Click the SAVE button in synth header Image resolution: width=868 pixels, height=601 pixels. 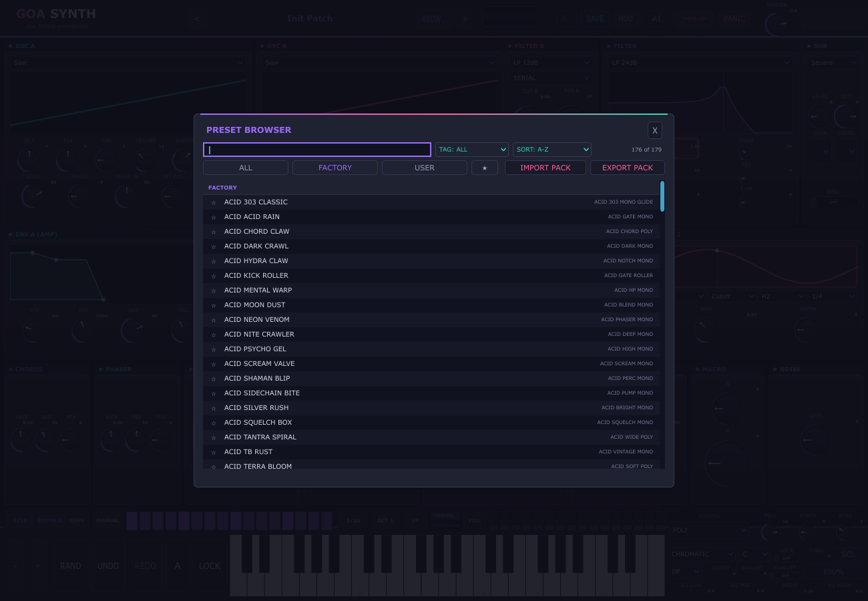pos(595,19)
